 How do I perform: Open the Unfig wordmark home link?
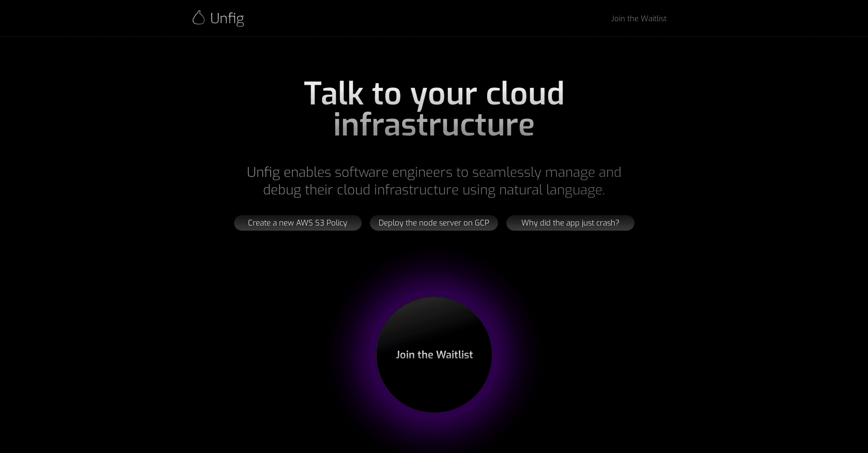coord(227,19)
